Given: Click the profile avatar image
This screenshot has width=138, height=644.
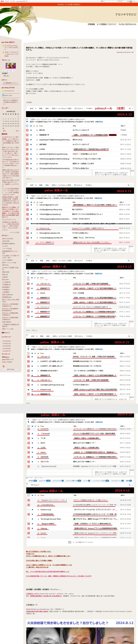Looking at the screenshot, I should coord(11,66).
